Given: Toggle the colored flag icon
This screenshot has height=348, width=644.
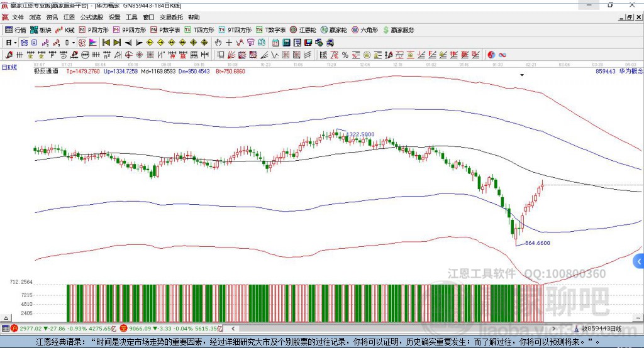Looking at the screenshot, I should (x=93, y=43).
